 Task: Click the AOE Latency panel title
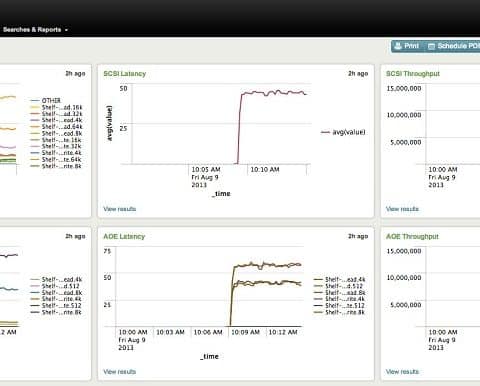124,236
